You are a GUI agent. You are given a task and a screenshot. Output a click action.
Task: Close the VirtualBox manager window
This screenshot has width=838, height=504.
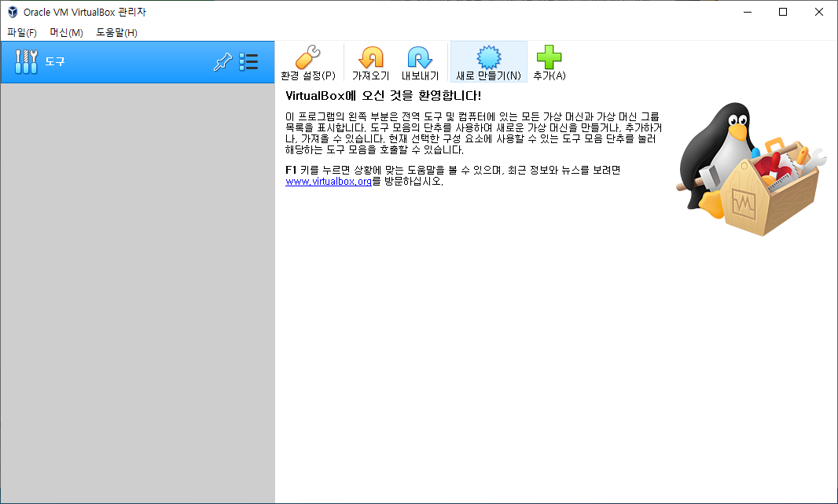(819, 12)
